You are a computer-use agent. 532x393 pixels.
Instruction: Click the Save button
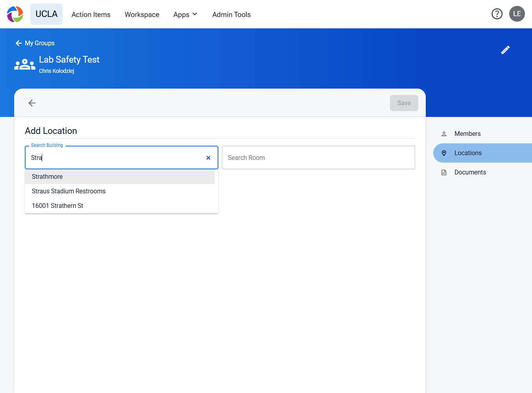404,103
